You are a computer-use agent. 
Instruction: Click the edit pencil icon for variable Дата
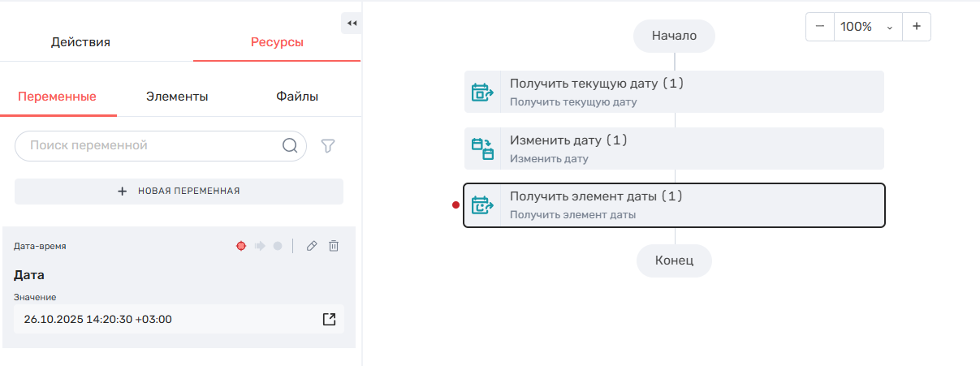[311, 246]
